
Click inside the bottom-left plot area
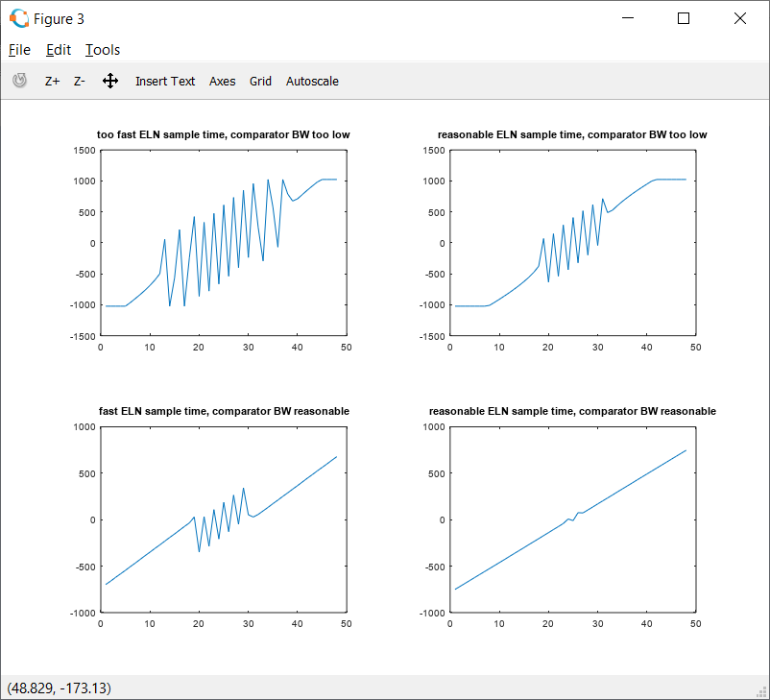pyautogui.click(x=223, y=519)
